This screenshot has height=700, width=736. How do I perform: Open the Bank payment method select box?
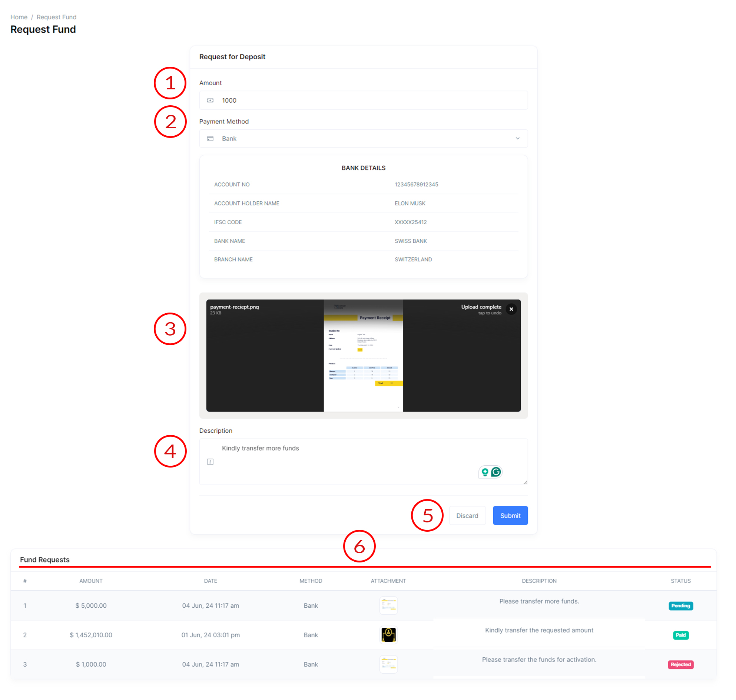tap(364, 139)
